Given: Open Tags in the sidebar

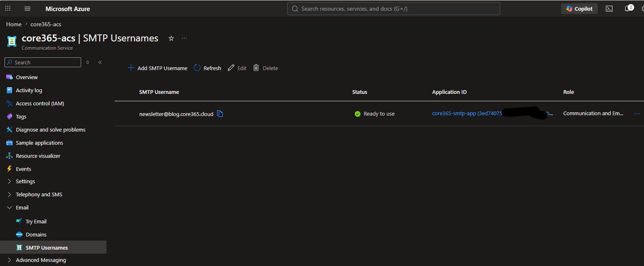Looking at the screenshot, I should [21, 116].
